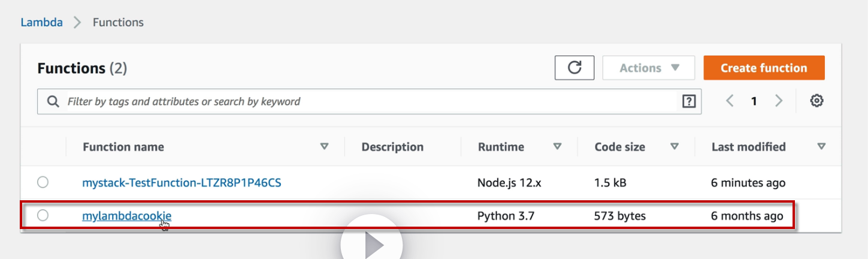Go to the previous page arrow
This screenshot has height=259, width=868.
(730, 101)
